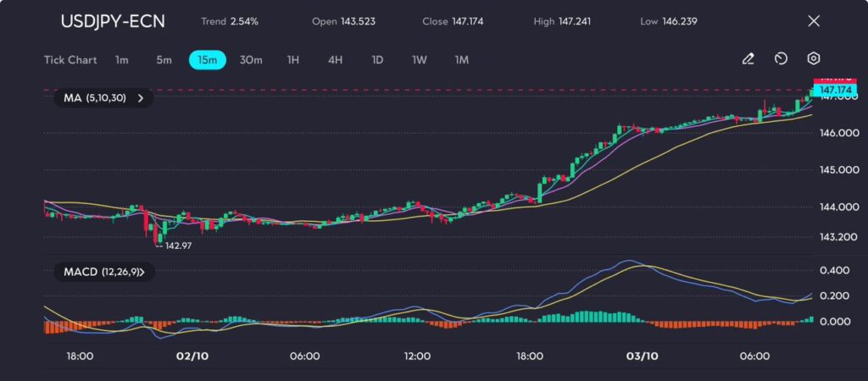Image resolution: width=868 pixels, height=381 pixels.
Task: Click the 03/10 date marker on time axis
Action: (642, 356)
